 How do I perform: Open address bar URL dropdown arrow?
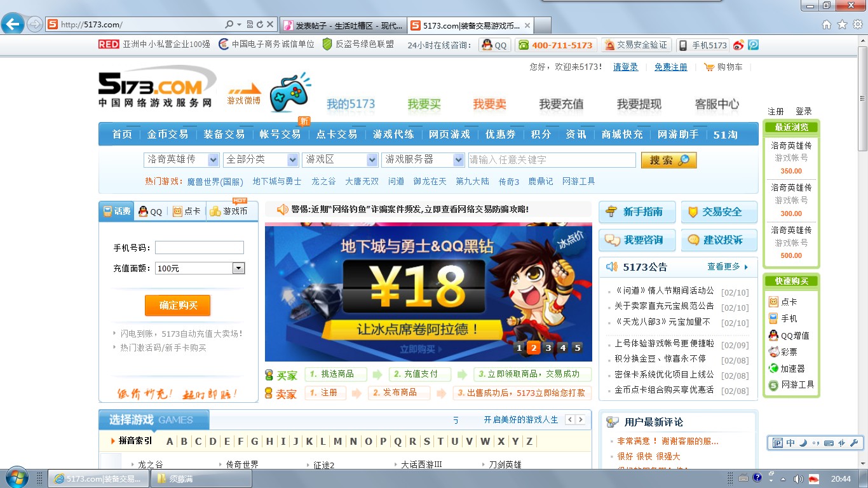[x=240, y=25]
